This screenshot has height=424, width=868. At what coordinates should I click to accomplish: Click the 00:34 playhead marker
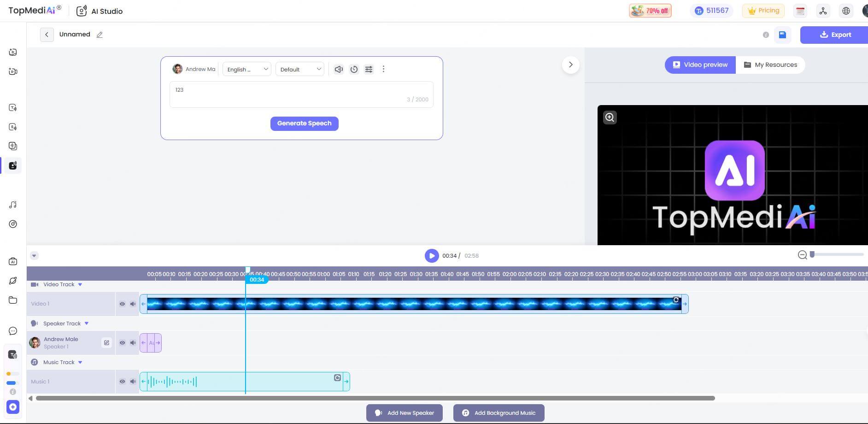(x=257, y=280)
